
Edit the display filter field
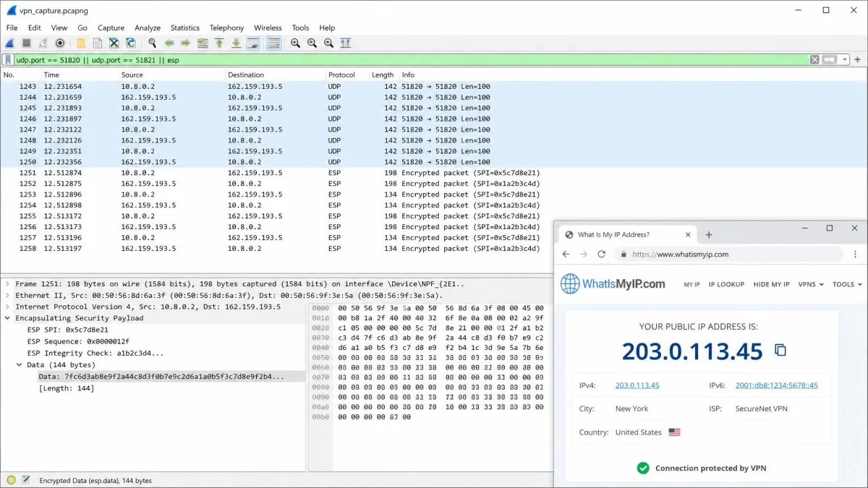410,60
